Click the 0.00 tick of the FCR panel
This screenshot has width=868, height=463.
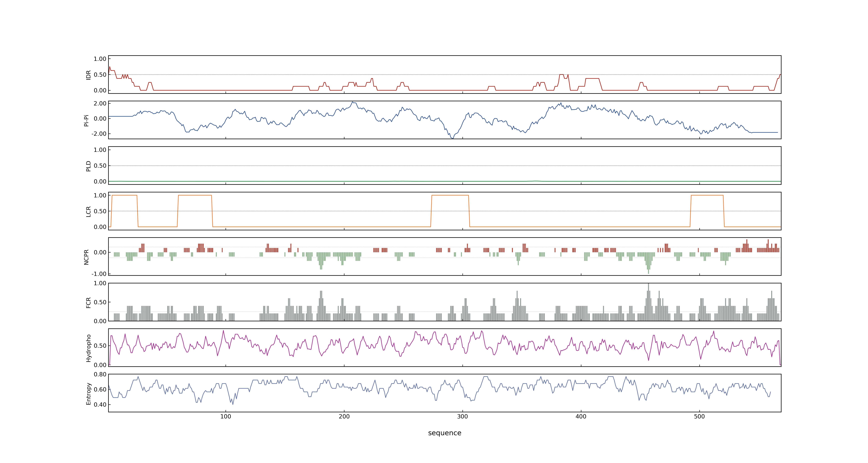click(x=100, y=321)
